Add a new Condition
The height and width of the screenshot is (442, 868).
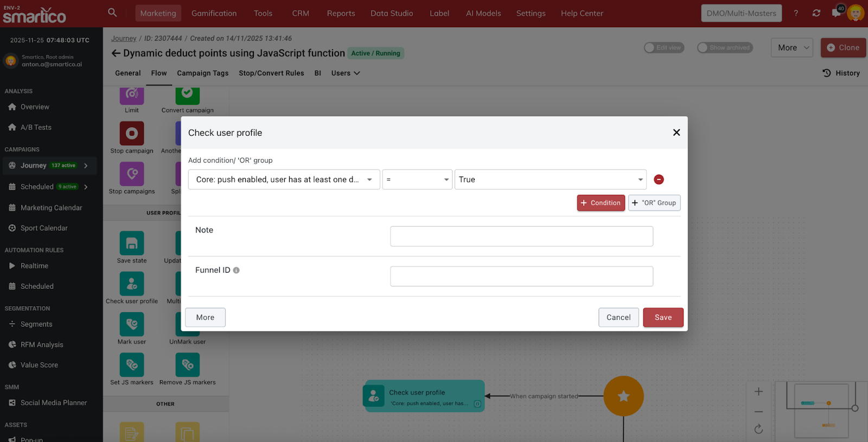click(x=601, y=203)
